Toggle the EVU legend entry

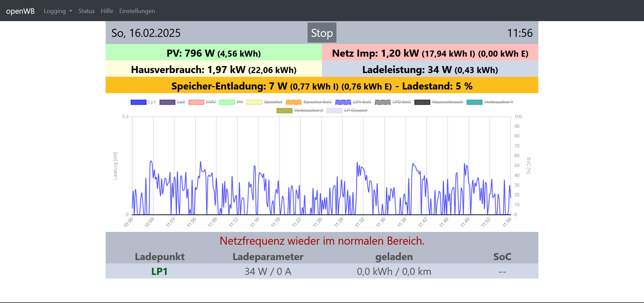(202, 102)
